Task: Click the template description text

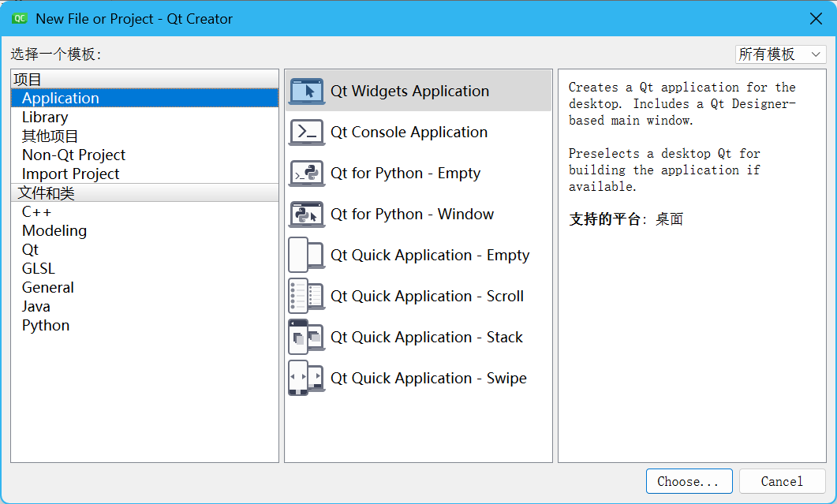Action: click(682, 136)
